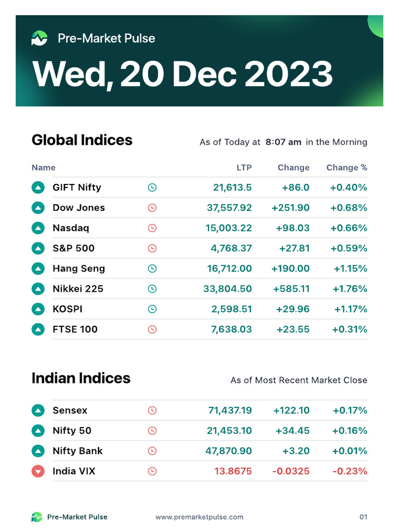Click the red clock icon in Nifty Bank row
Viewport: 399px width, 532px height.
coord(152,451)
